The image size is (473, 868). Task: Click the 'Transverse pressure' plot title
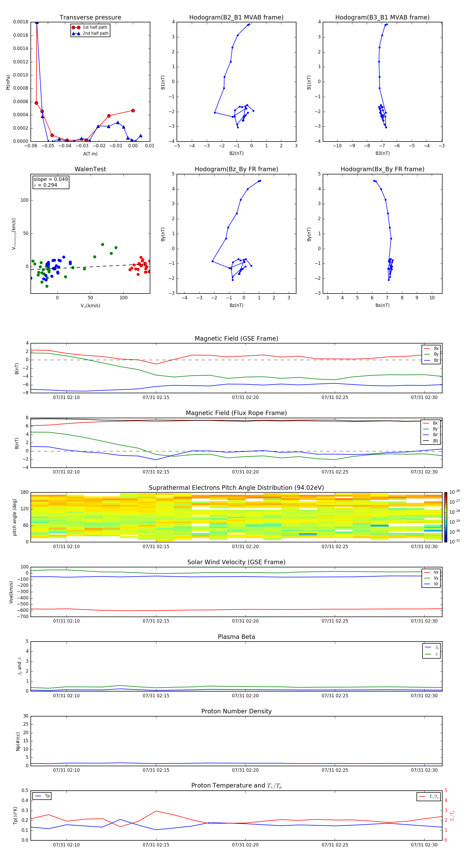tap(90, 17)
